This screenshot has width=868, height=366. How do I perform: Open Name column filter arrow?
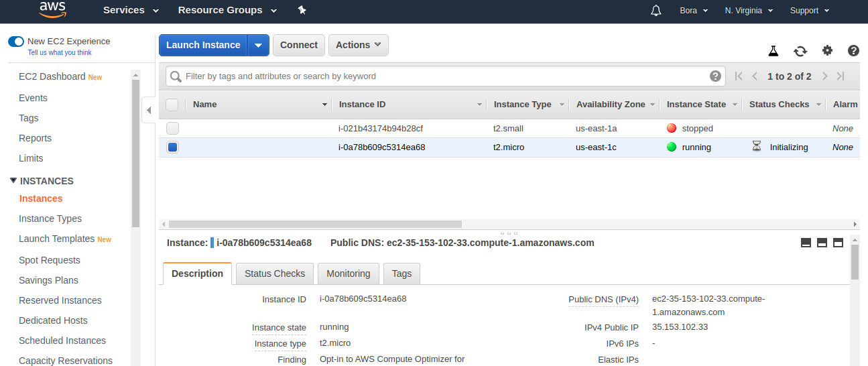pyautogui.click(x=324, y=105)
